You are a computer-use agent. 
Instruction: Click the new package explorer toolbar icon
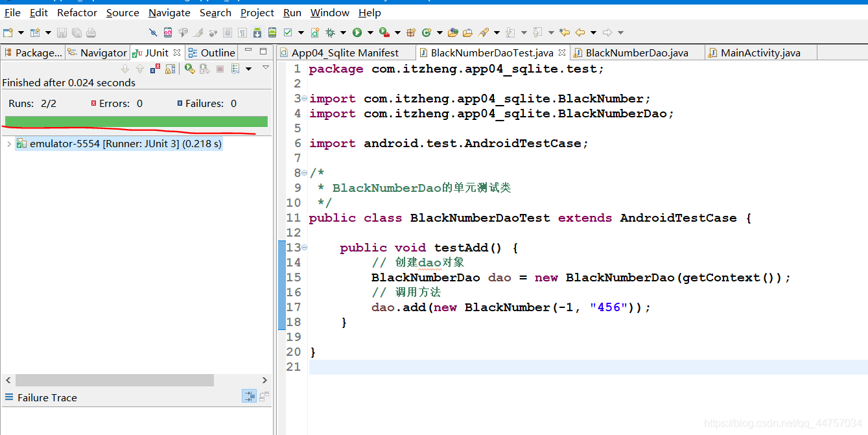(35, 32)
